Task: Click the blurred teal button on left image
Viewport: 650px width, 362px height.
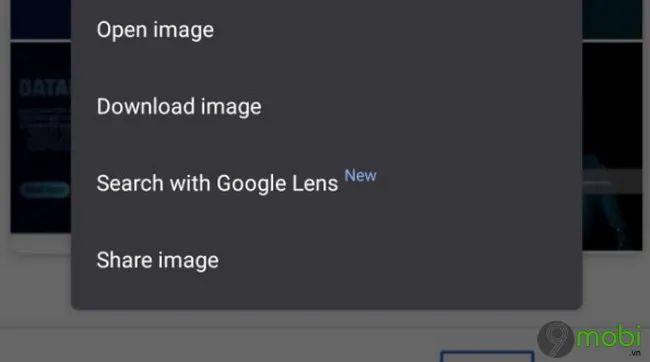Action: coord(45,190)
